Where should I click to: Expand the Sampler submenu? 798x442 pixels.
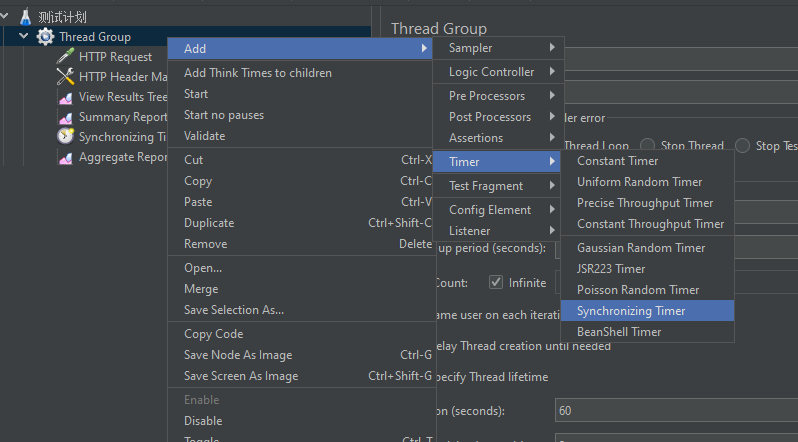point(498,48)
